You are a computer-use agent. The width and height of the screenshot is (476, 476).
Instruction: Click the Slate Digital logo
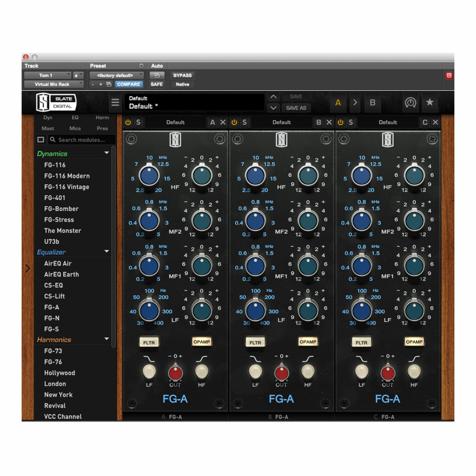[x=56, y=102]
